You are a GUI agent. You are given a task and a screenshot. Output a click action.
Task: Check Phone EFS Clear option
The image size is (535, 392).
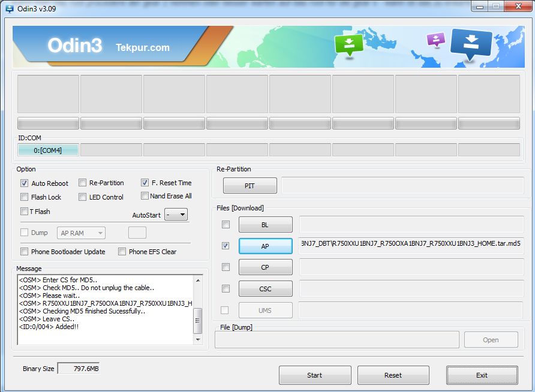coord(122,252)
